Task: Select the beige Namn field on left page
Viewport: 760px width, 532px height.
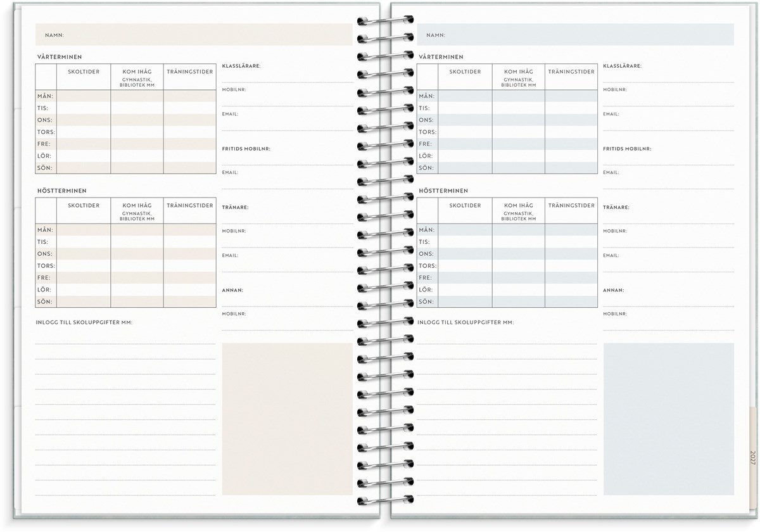Action: (193, 35)
